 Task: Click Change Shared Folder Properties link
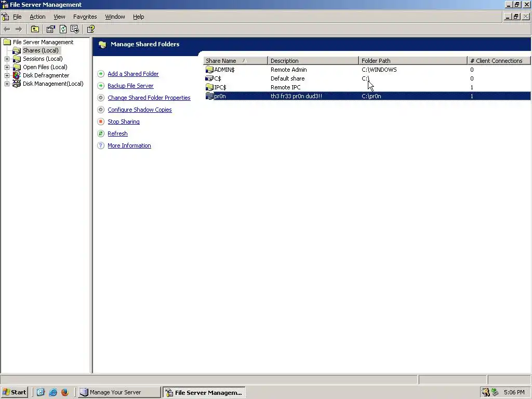[x=149, y=98]
